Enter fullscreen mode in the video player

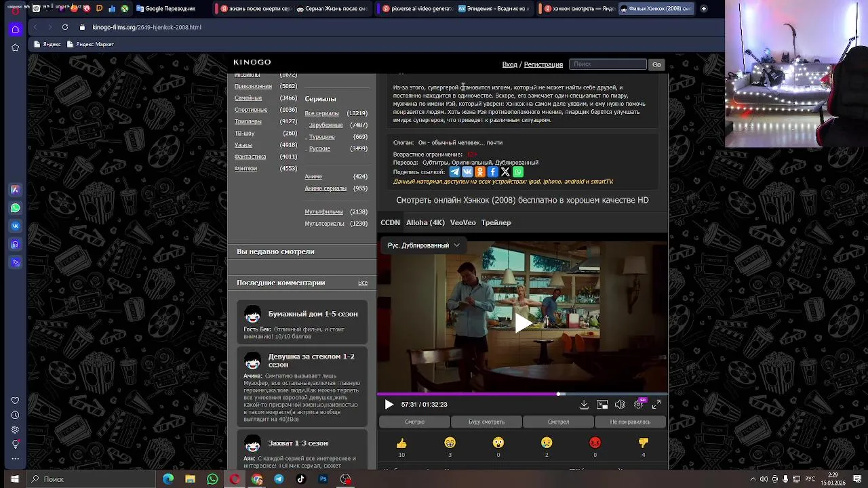tap(656, 405)
